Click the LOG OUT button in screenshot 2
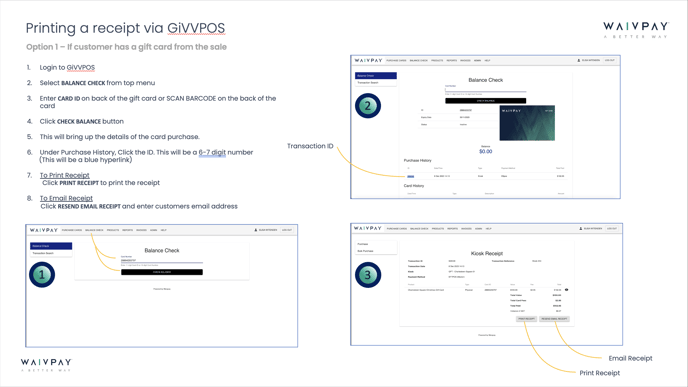The width and height of the screenshot is (688, 387). 610,61
